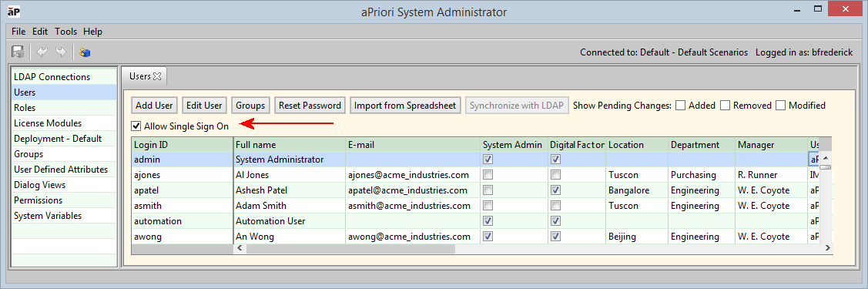Click Import from Spreadsheet button
The height and width of the screenshot is (289, 868).
coord(405,105)
